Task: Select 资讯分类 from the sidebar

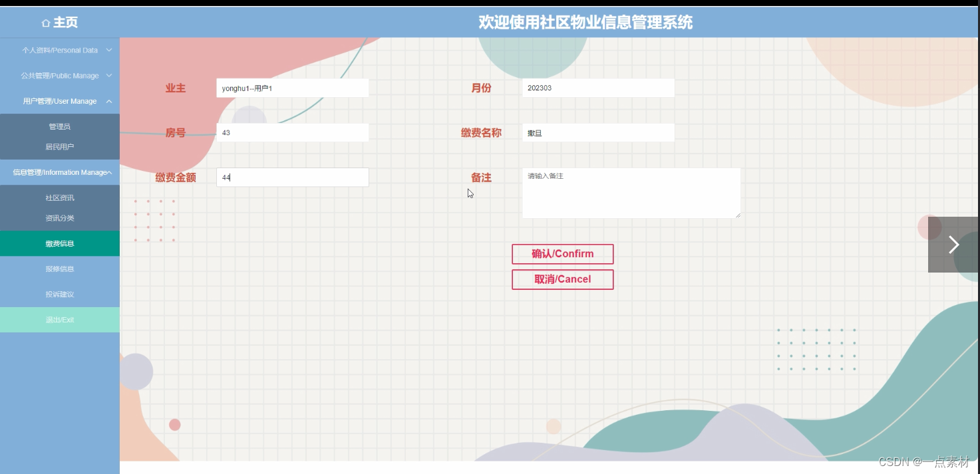Action: [60, 217]
